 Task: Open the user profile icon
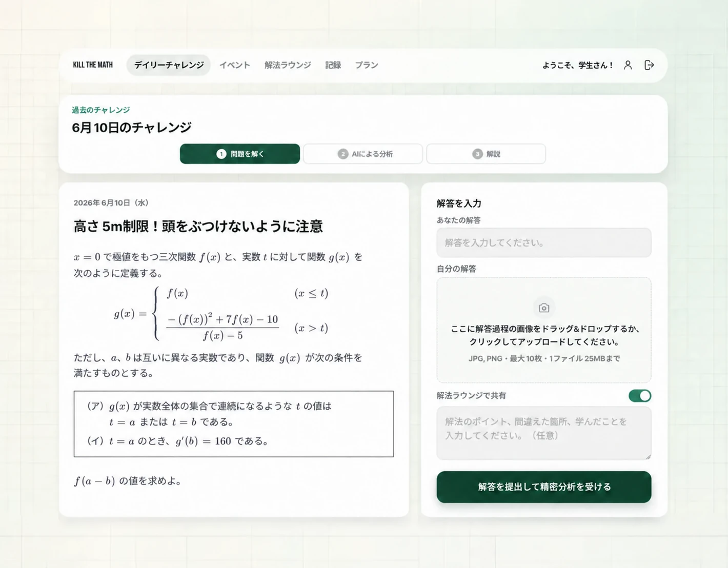pyautogui.click(x=628, y=65)
